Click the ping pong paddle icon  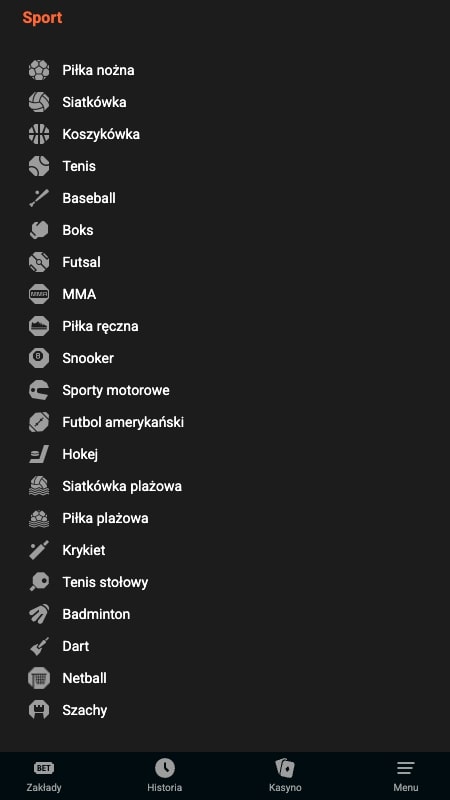39,582
